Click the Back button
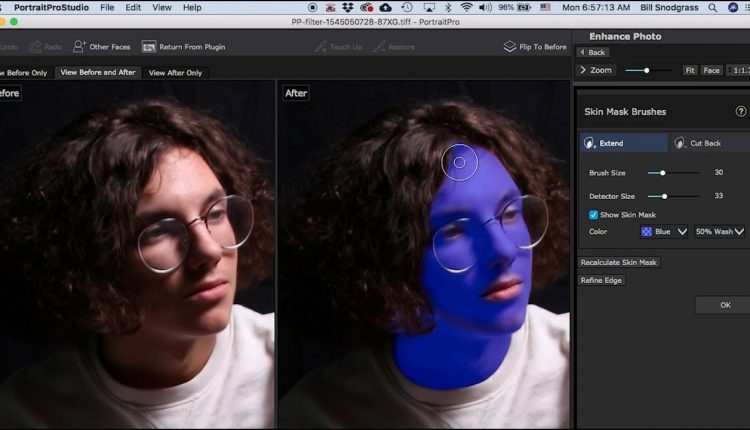 (593, 52)
